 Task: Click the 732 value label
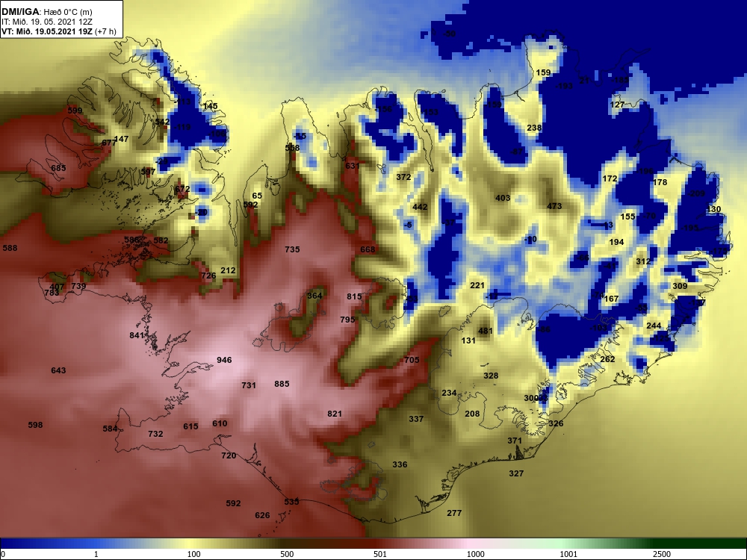(155, 434)
